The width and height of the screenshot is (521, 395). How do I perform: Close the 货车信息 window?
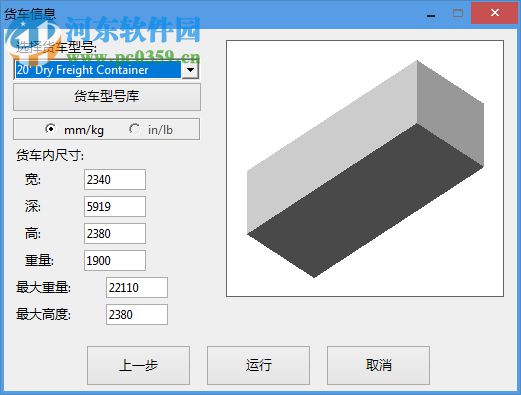tap(495, 13)
